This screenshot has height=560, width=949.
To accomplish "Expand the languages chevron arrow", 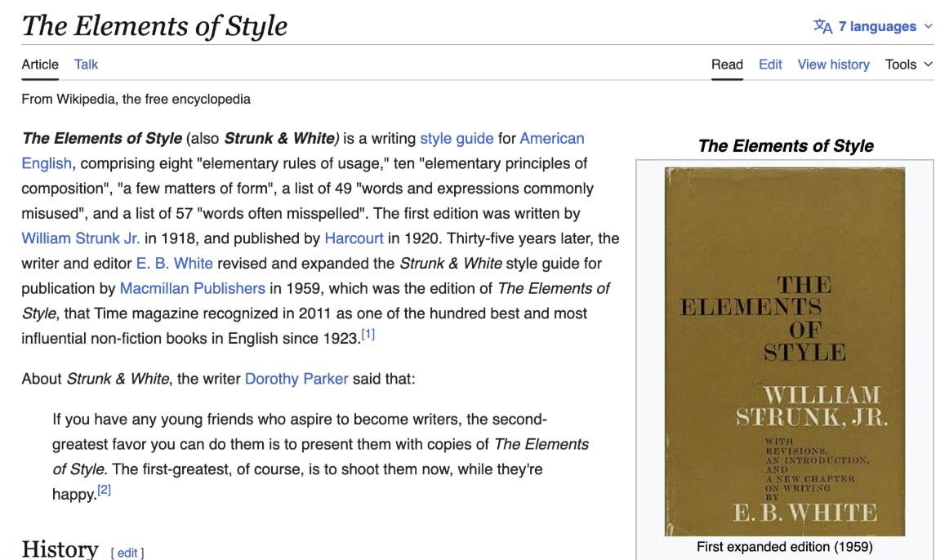I will tap(928, 27).
